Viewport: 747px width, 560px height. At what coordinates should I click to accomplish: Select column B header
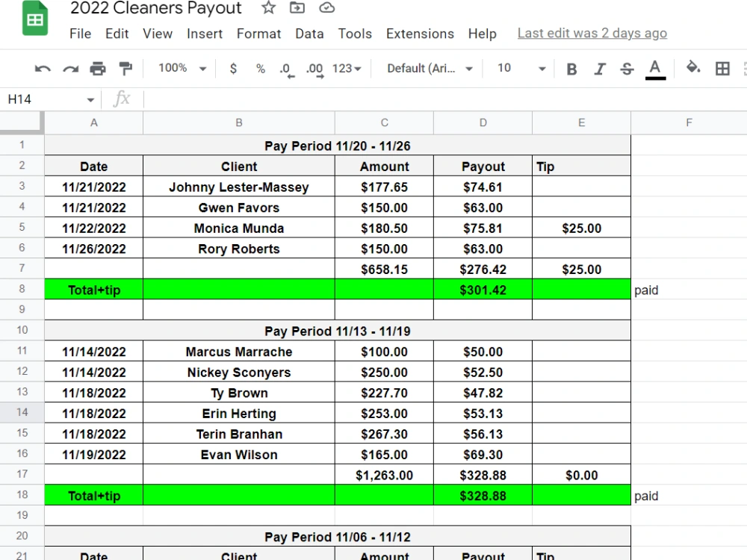click(239, 123)
